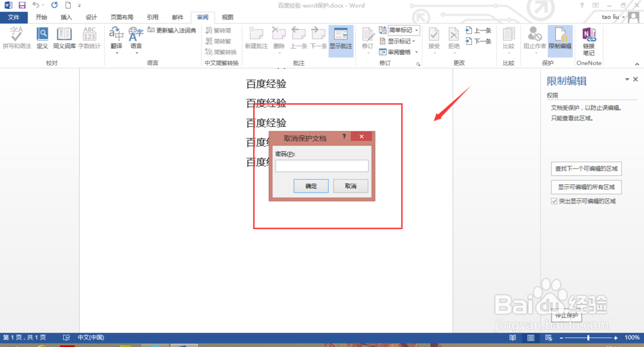Open the 文件 file tab
Image resolution: width=644 pixels, height=347 pixels.
click(x=14, y=17)
